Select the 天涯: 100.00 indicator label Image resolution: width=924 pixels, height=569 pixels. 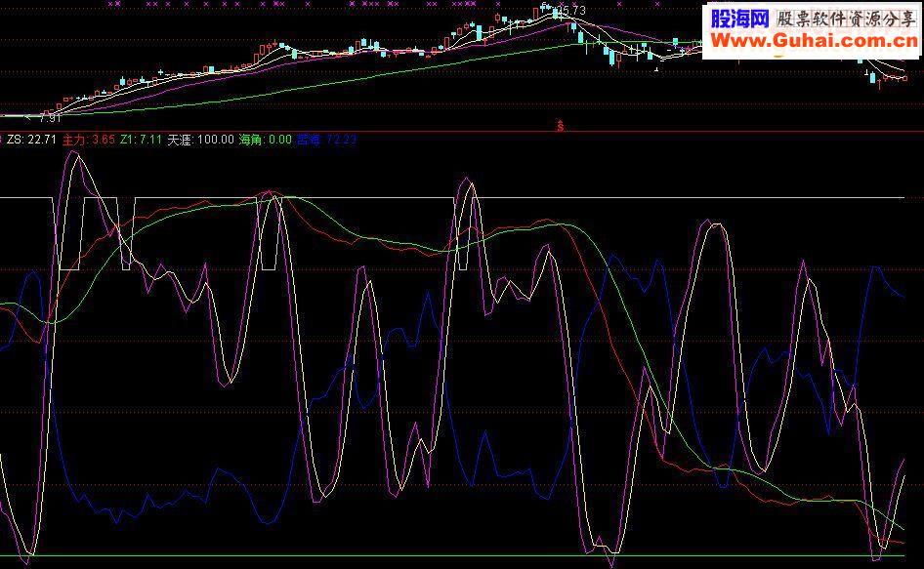pos(200,140)
